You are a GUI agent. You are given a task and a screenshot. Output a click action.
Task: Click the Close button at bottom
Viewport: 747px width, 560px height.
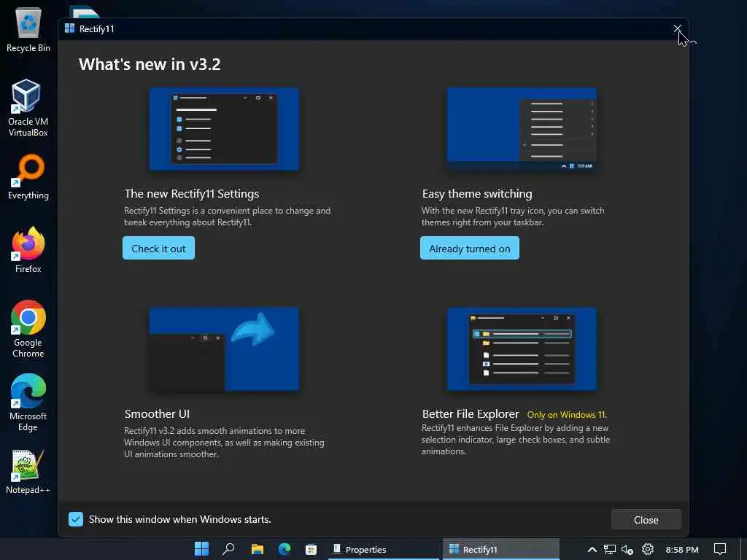(x=646, y=519)
